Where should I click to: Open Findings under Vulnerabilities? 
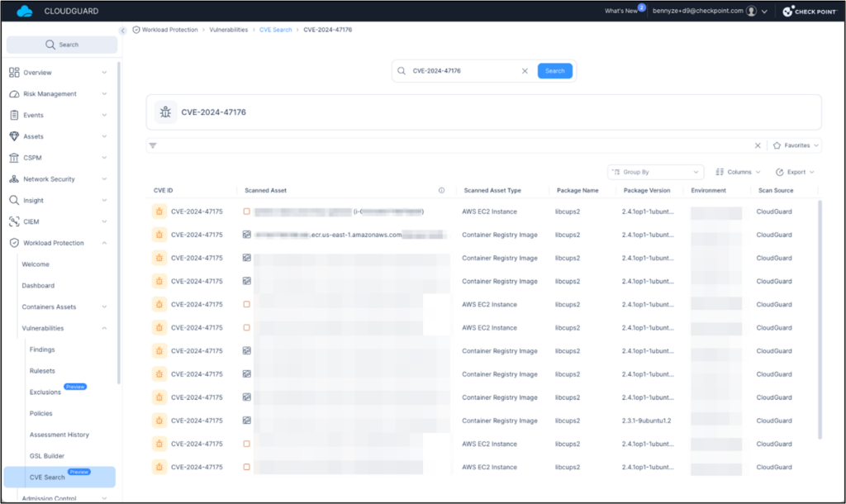(x=42, y=349)
